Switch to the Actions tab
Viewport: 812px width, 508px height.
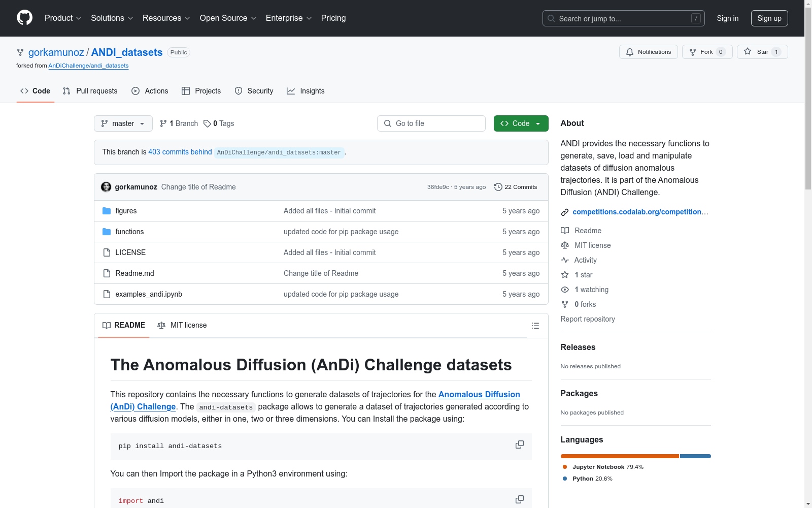150,91
